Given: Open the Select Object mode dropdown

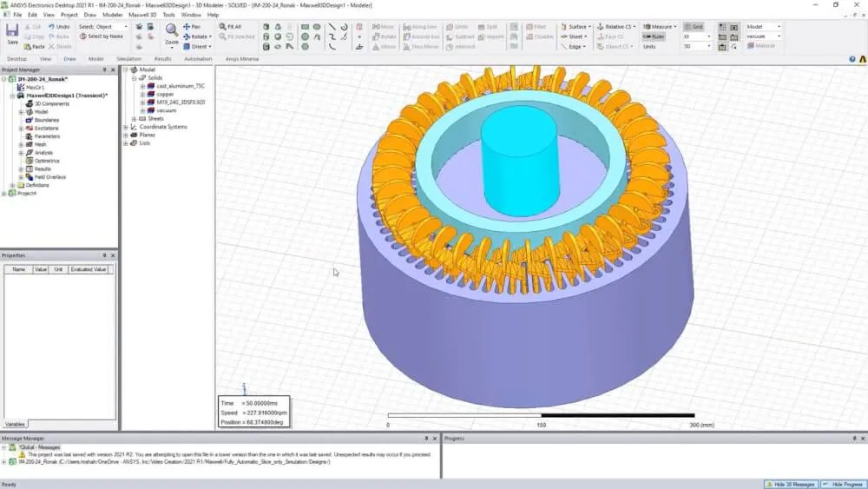Looking at the screenshot, I should coord(125,27).
